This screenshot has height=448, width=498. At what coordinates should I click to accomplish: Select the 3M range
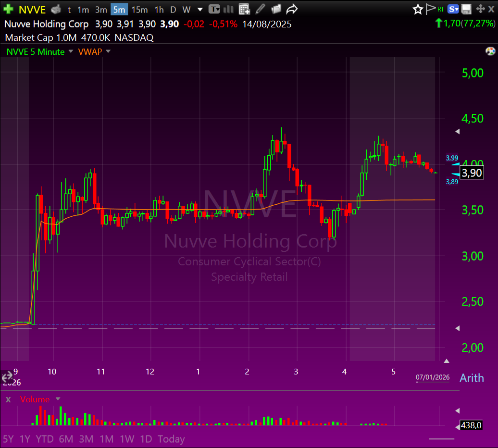[86, 439]
